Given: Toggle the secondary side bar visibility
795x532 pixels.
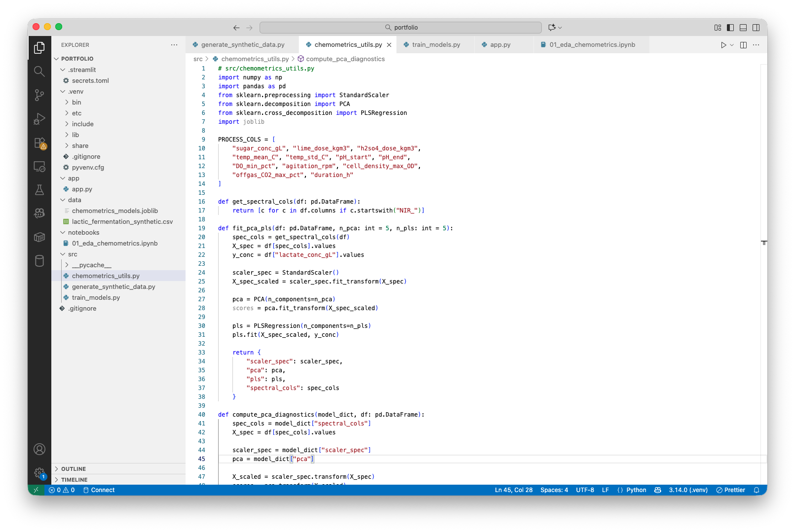Looking at the screenshot, I should point(756,28).
